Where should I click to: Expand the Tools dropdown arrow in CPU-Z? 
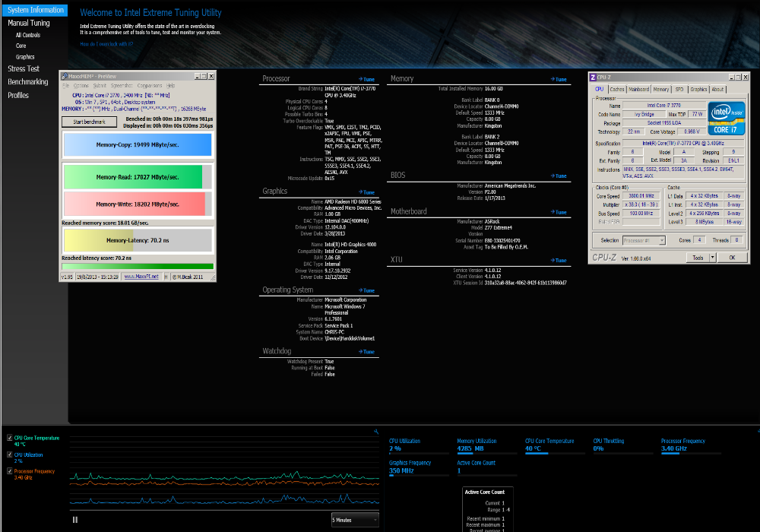coord(713,258)
